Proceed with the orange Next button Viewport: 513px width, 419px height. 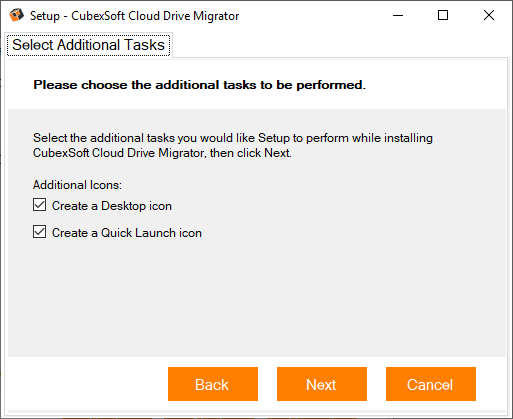[322, 384]
